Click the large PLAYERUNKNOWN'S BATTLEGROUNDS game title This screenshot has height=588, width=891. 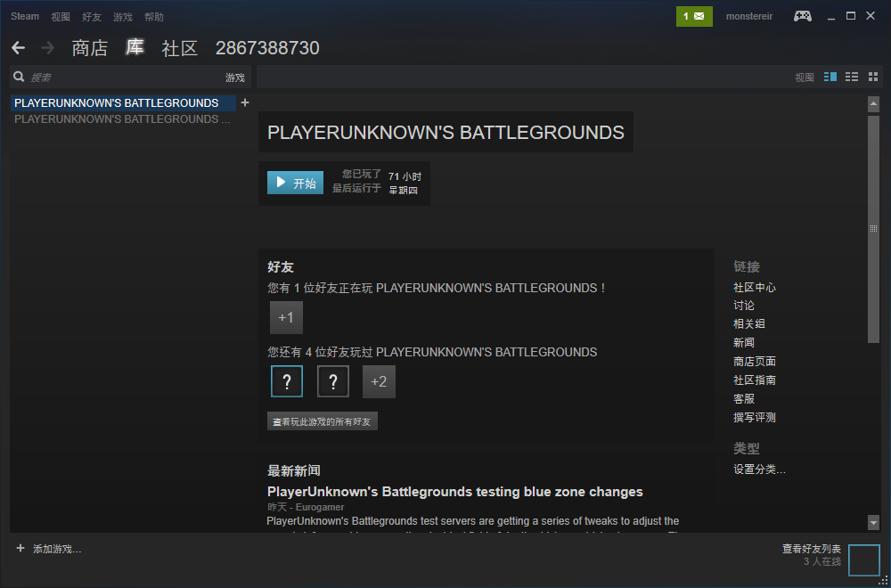tap(445, 133)
